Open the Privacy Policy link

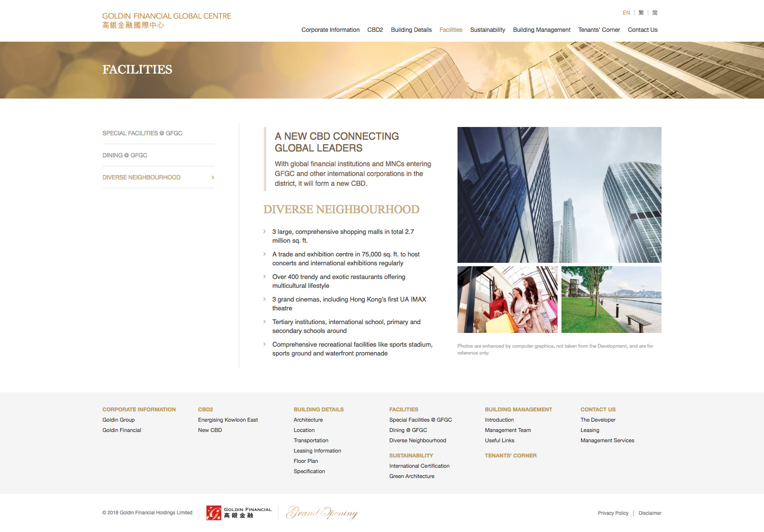[x=612, y=513]
